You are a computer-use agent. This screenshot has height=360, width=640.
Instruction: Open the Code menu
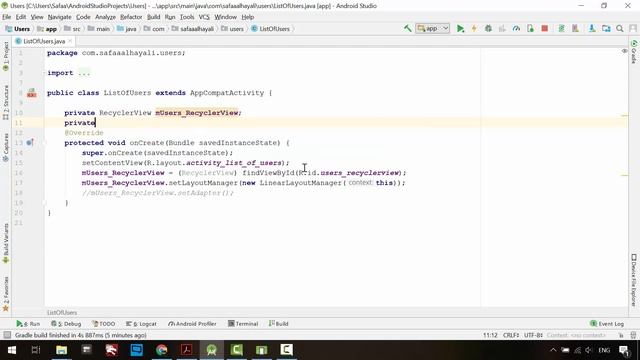point(83,17)
